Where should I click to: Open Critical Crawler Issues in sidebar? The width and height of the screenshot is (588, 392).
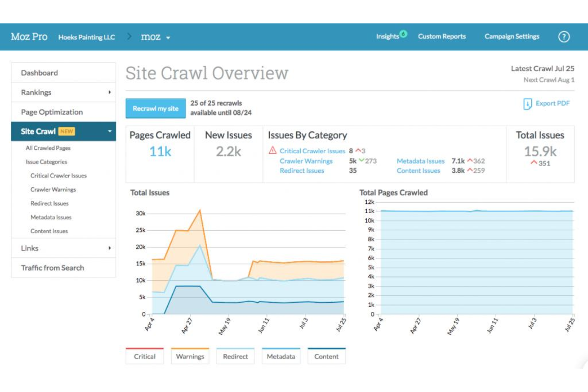point(58,176)
